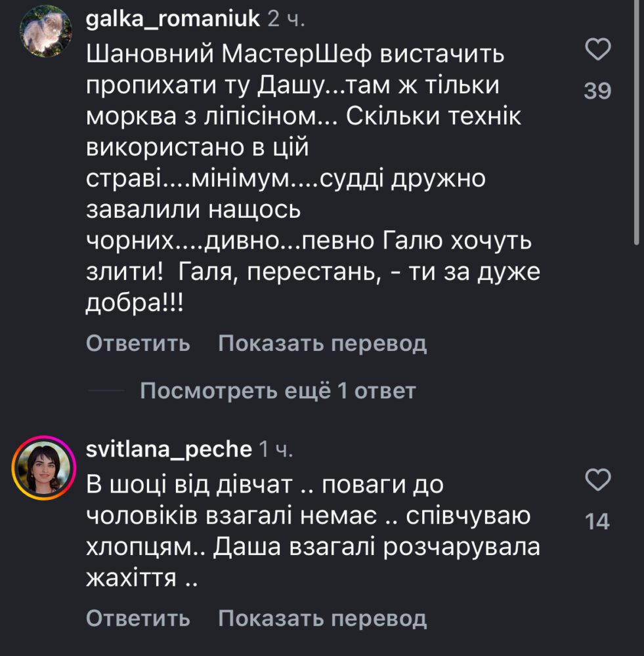The width and height of the screenshot is (644, 656).
Task: Click the comment text starting with В шоці
Action: coord(265,485)
